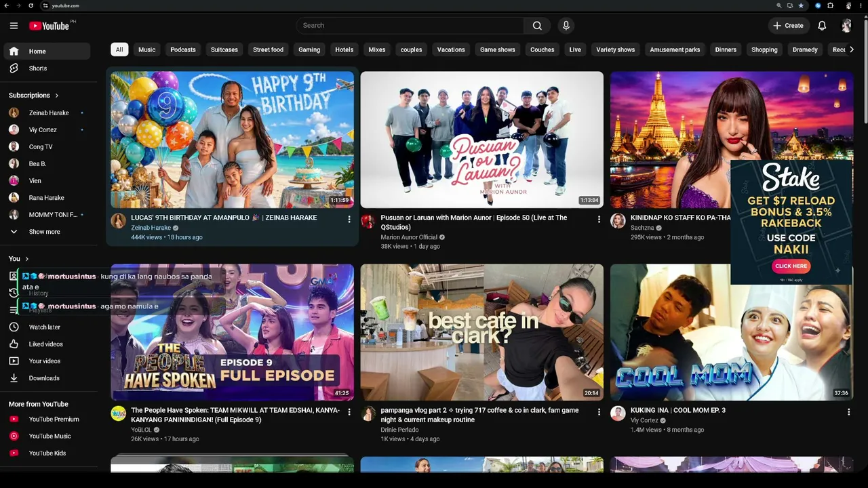Select the Amusement parks filter chip
868x488 pixels.
tap(675, 49)
